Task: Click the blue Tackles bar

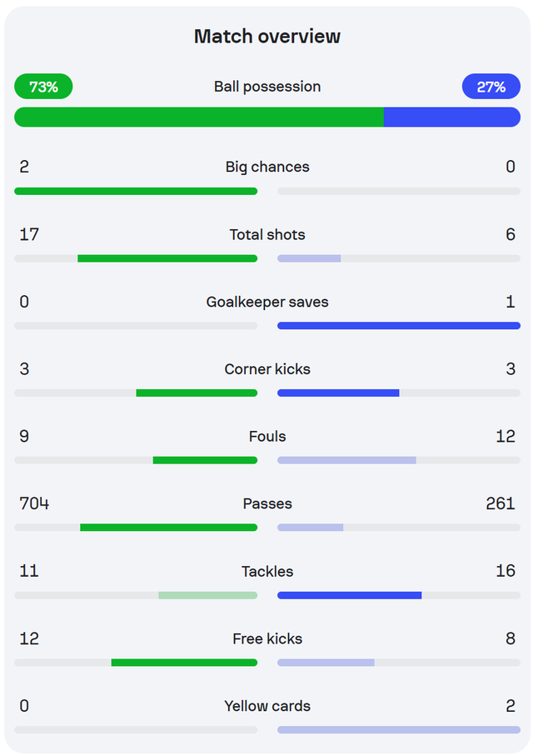Action: [x=350, y=595]
